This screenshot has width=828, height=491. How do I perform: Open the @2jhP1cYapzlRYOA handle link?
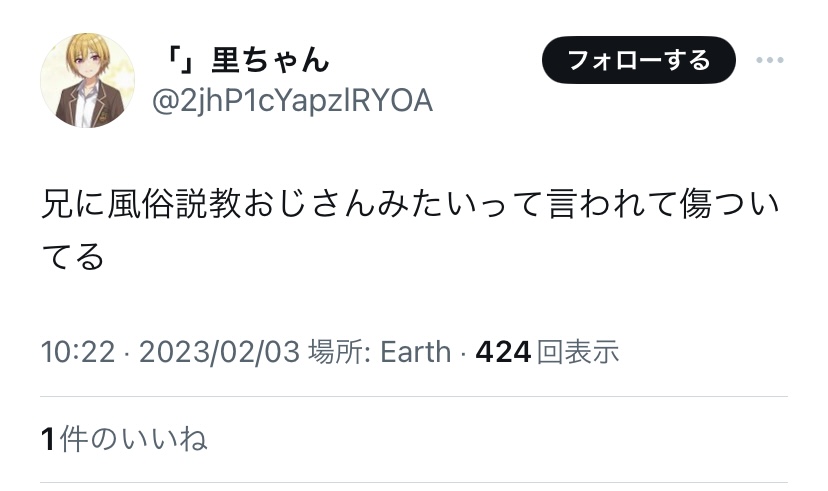(293, 101)
